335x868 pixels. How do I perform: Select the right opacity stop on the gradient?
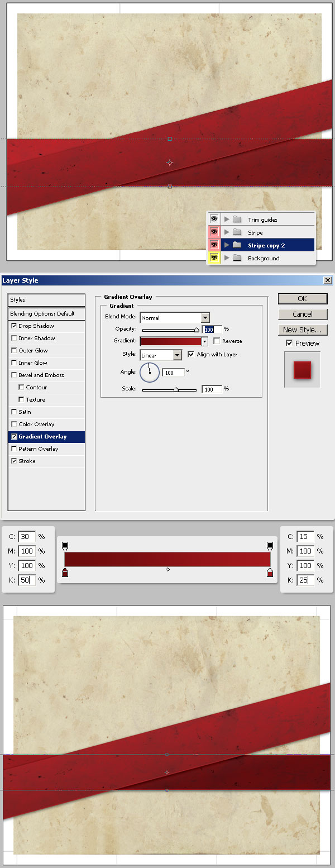point(270,546)
